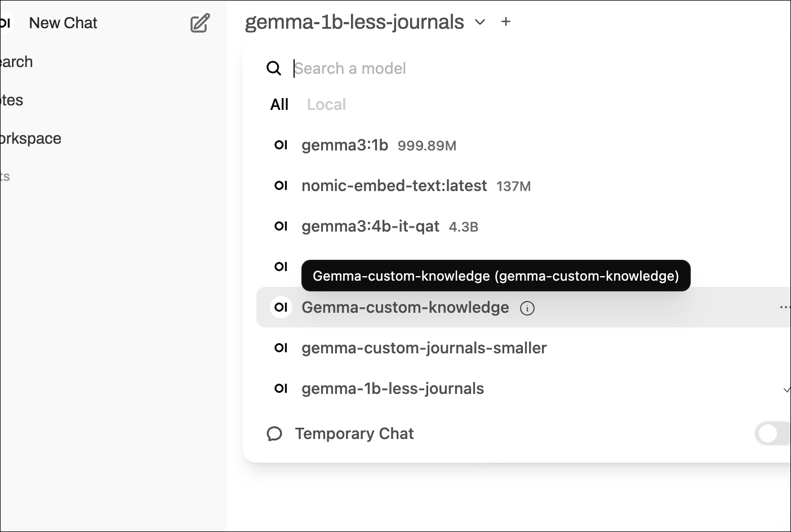This screenshot has height=532, width=791.
Task: Open the ellipsis menu for Gemma-custom-knowledge
Action: point(785,307)
